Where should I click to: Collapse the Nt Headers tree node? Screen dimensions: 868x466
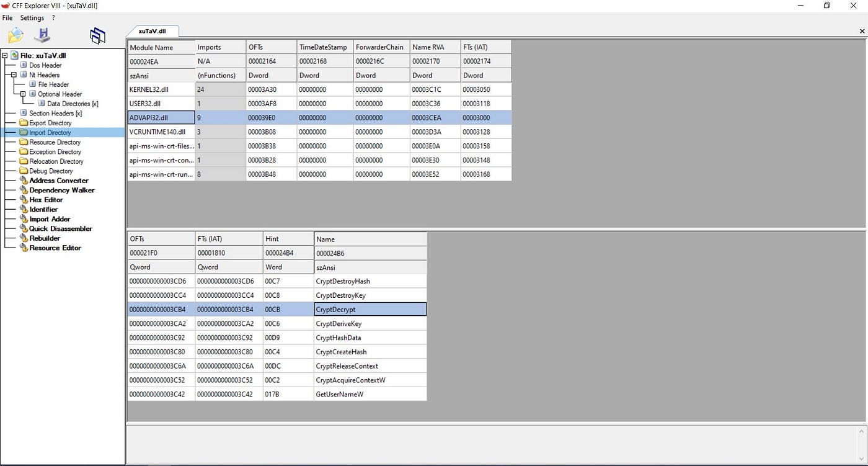[14, 74]
